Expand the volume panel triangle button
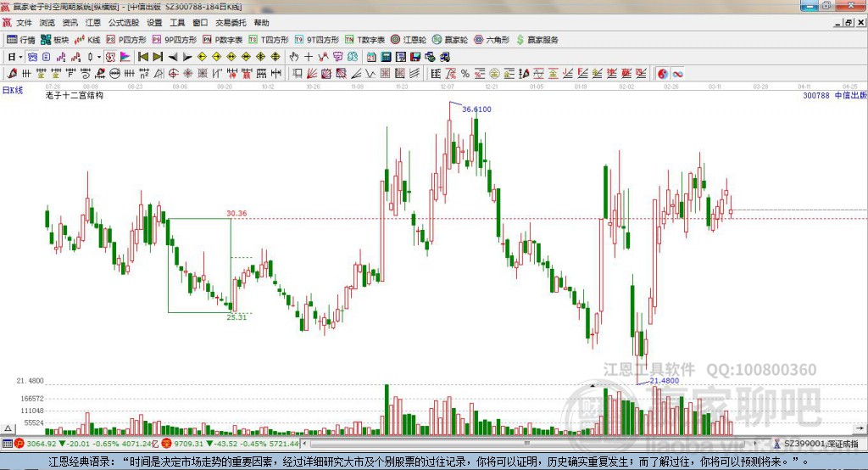 pos(8,428)
